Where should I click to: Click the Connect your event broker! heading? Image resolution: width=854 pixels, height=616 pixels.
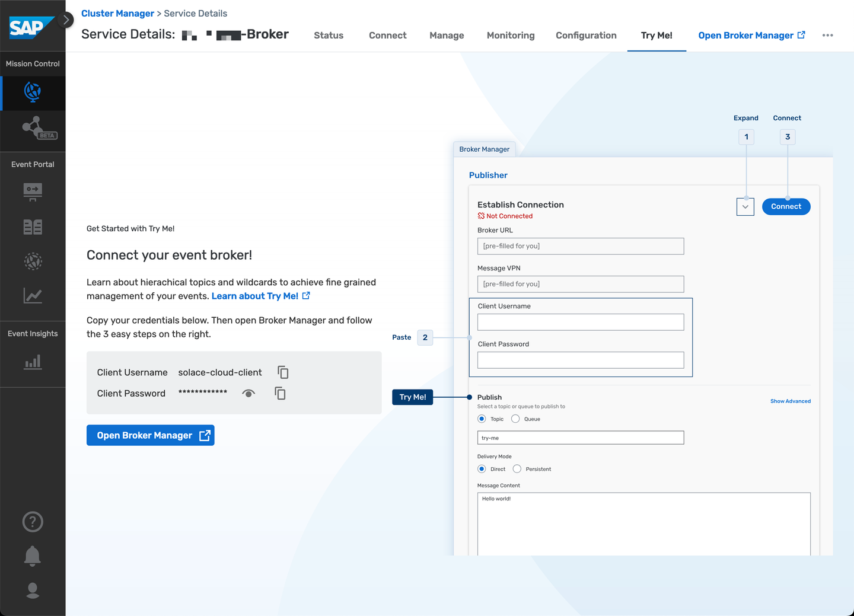click(170, 255)
